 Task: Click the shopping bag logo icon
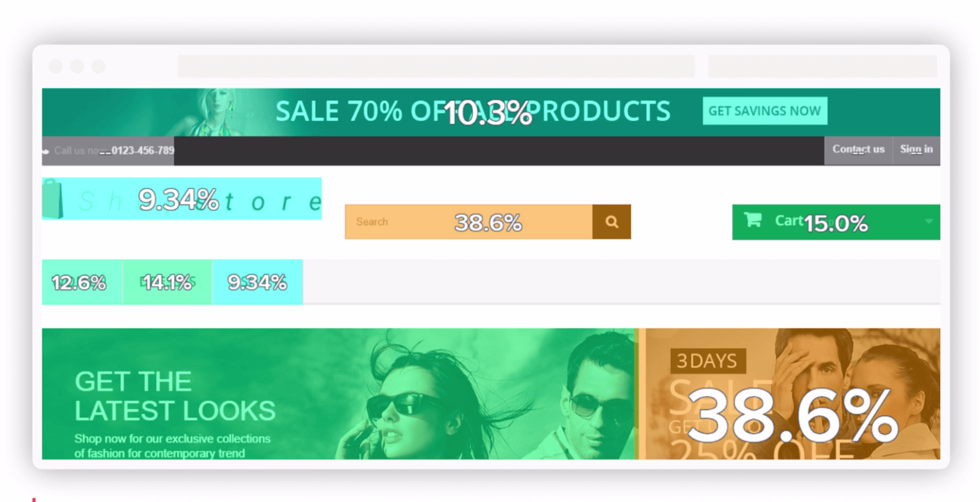click(x=53, y=199)
